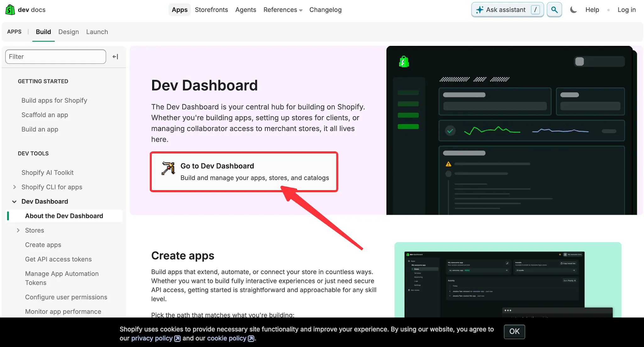This screenshot has width=644, height=347.
Task: Open Get API access tokens page
Action: pyautogui.click(x=58, y=259)
